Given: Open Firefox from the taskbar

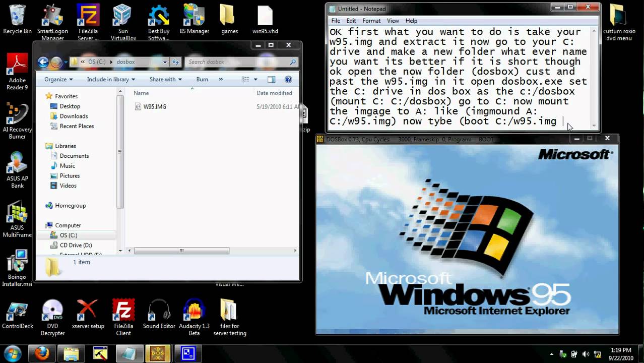Looking at the screenshot, I should (42, 353).
